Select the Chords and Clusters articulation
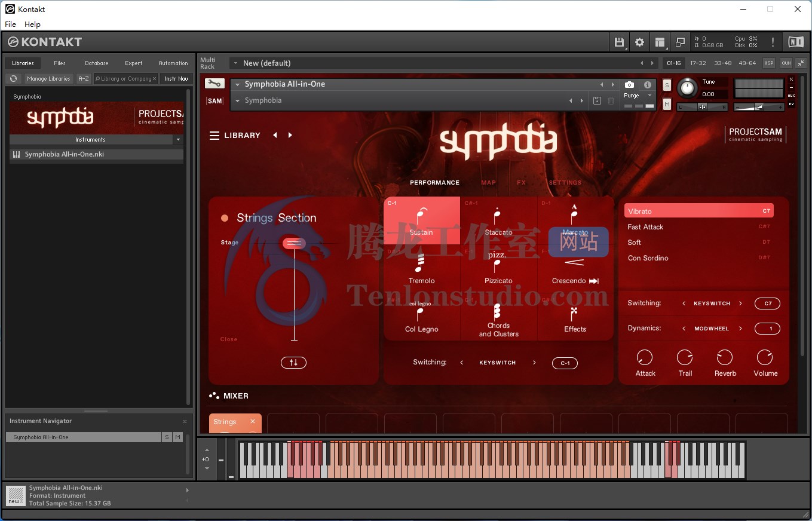This screenshot has width=812, height=521. [498, 317]
